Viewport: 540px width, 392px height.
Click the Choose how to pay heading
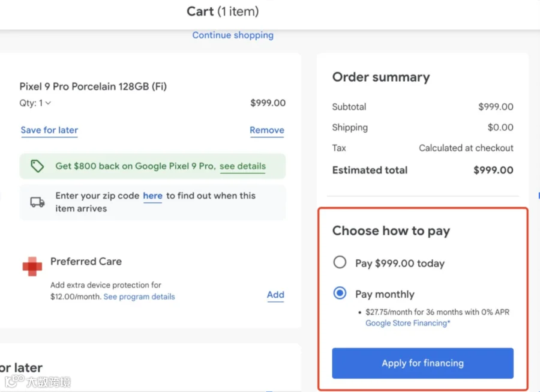[391, 231]
